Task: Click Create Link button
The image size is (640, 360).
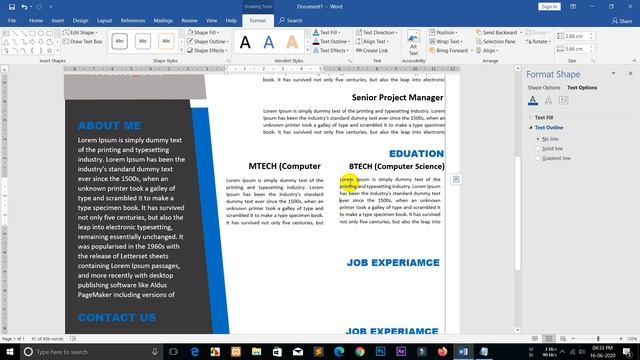Action: (372, 51)
